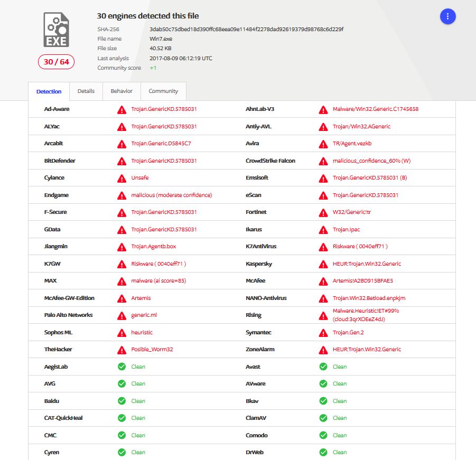Screen dimensions: 476x460
Task: Click the 30 / 64 detection ratio badge
Action: (x=56, y=62)
